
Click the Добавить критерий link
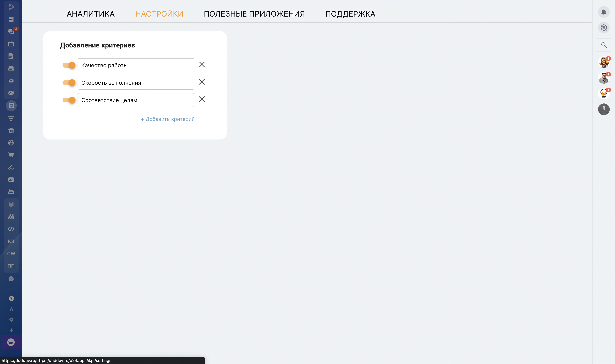coord(167,119)
